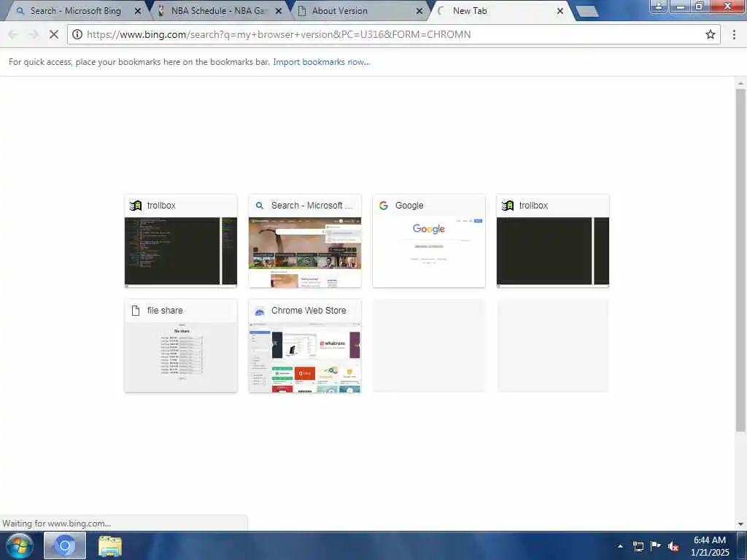747x560 pixels.
Task: Show hidden system tray icons
Action: click(x=620, y=546)
